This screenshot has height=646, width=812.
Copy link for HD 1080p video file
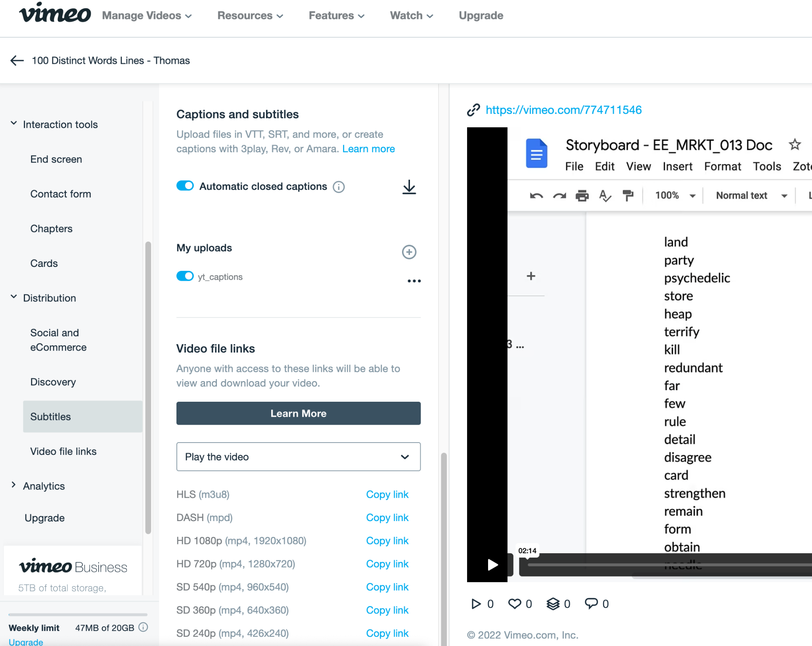click(x=387, y=541)
